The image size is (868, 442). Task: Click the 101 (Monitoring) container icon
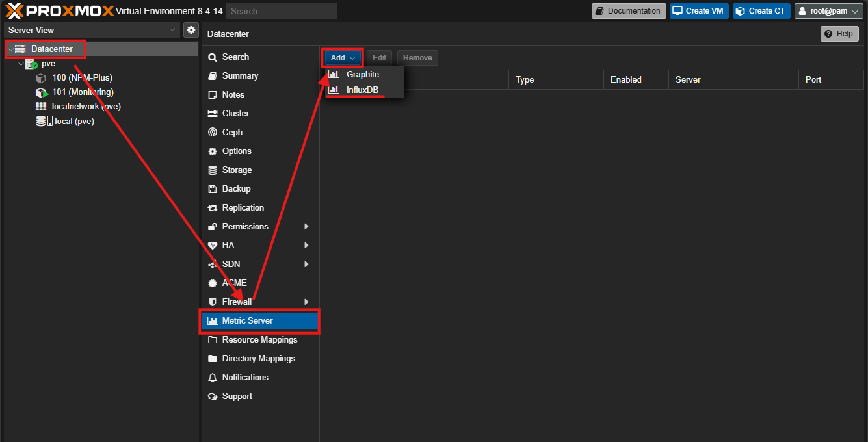(41, 92)
